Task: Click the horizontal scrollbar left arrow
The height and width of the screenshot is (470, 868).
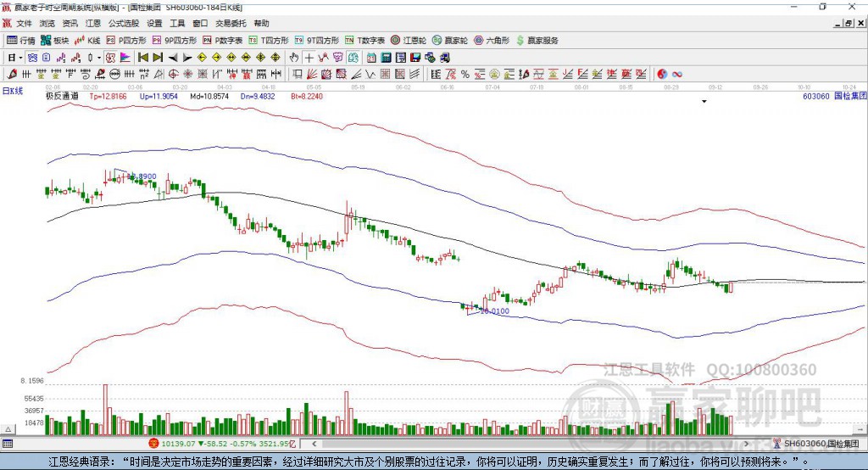Action: [314, 444]
